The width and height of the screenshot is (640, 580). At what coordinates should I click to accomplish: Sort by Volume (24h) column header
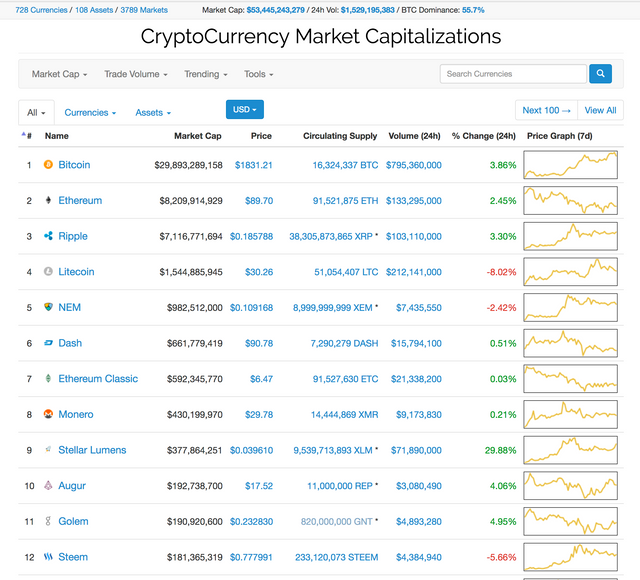[x=414, y=136]
